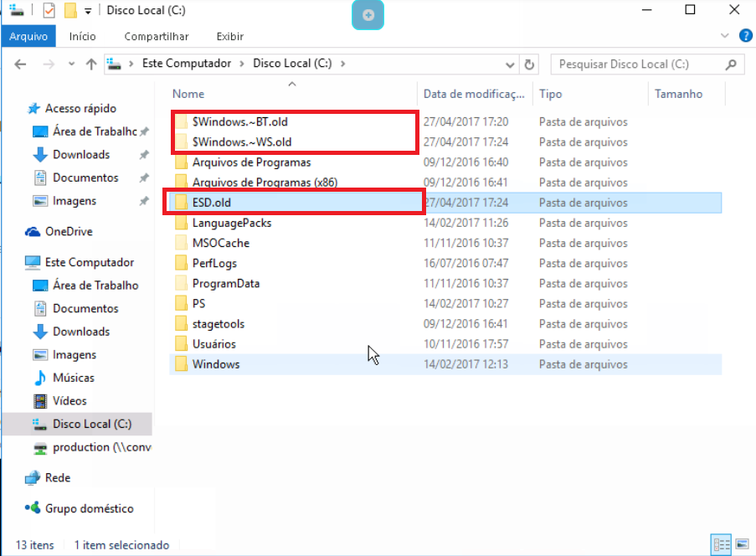Expand the chevron after Disco Local (C:) breadcrumb
Screen dimensions: 756x556
[x=342, y=64]
